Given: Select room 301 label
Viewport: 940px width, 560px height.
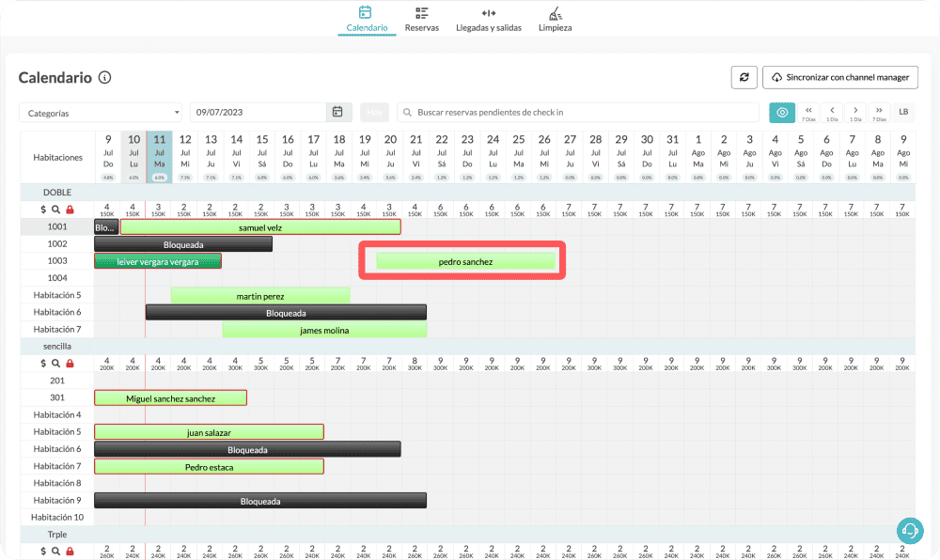Looking at the screenshot, I should tap(57, 397).
